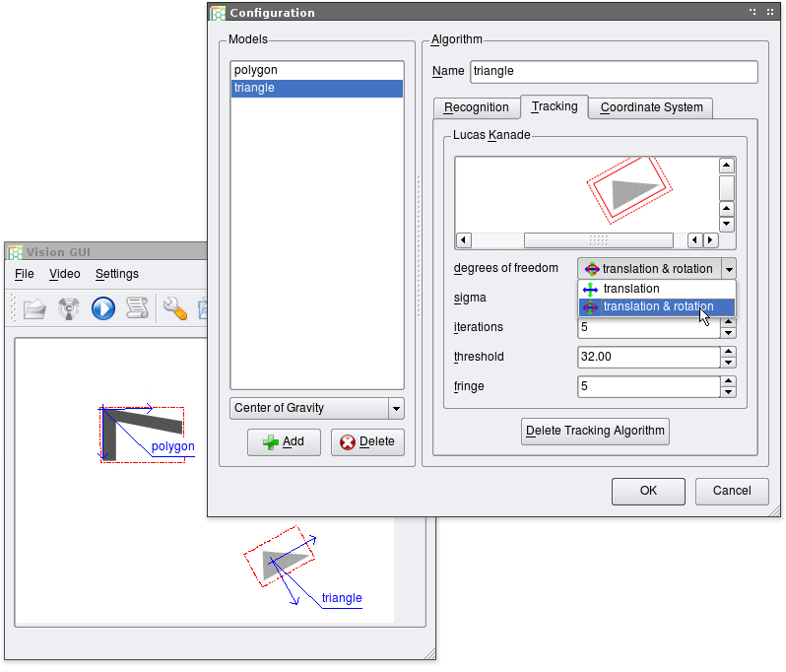Click the camera/webcam icon in Vision GUI toolbar
Viewport: 786px width, 672px height.
tap(69, 308)
